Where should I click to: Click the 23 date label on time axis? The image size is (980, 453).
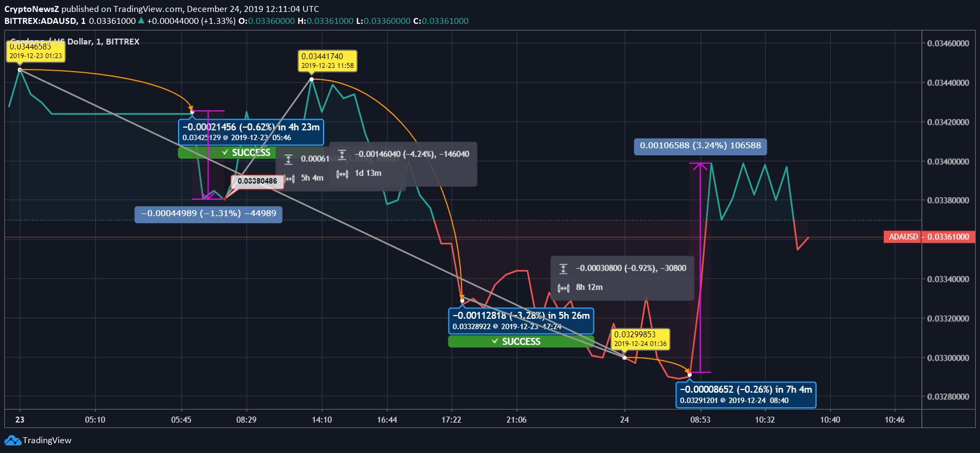coord(20,420)
